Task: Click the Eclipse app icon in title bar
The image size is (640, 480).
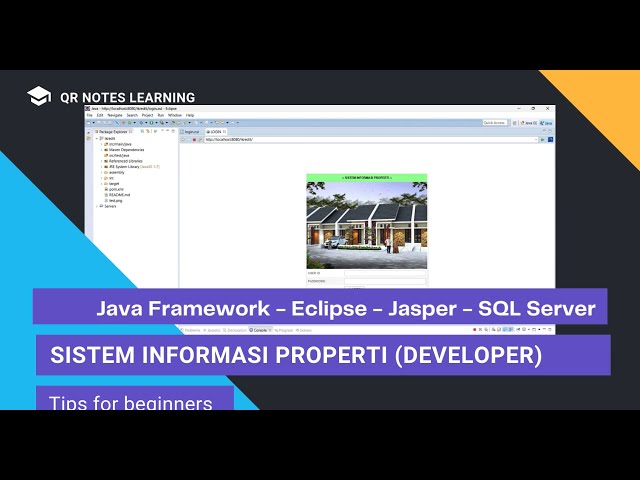Action: [88, 109]
